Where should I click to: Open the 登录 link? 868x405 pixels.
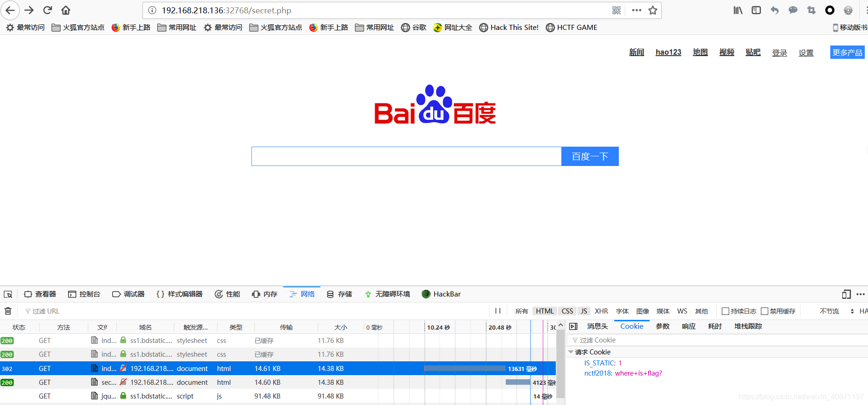pos(780,53)
